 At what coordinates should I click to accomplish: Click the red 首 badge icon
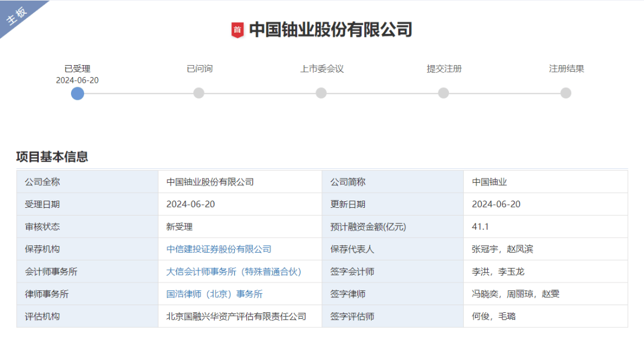click(x=237, y=30)
